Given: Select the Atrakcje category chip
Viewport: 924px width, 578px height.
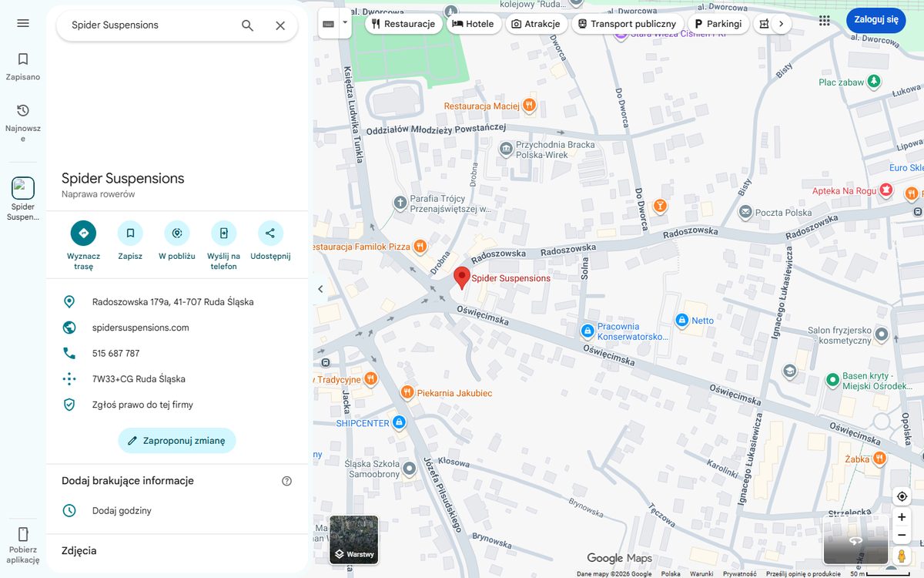Looking at the screenshot, I should 535,24.
